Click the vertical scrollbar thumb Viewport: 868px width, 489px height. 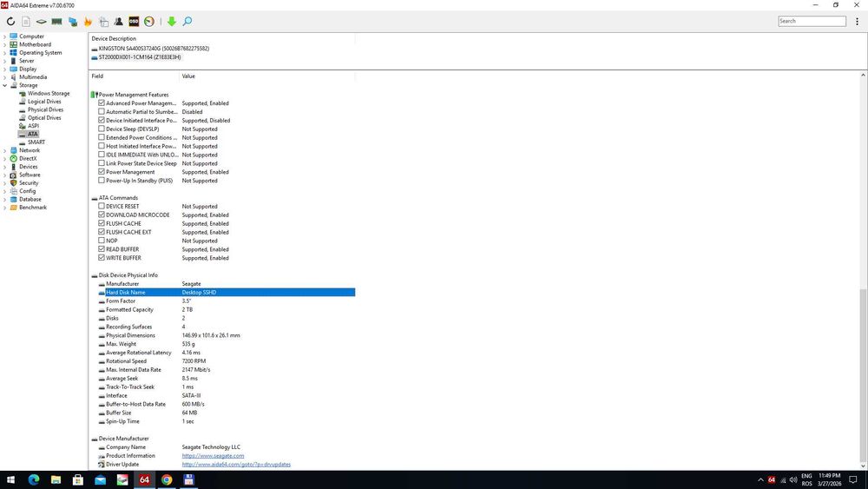tap(863, 377)
